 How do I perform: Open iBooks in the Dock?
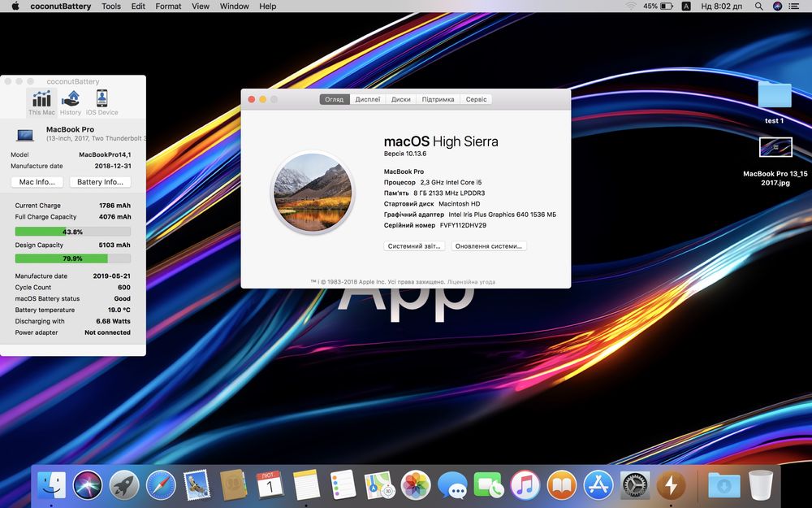click(x=561, y=486)
